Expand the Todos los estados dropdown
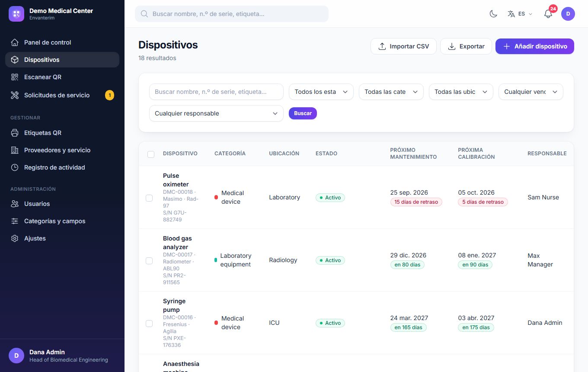This screenshot has width=588, height=372. click(321, 92)
